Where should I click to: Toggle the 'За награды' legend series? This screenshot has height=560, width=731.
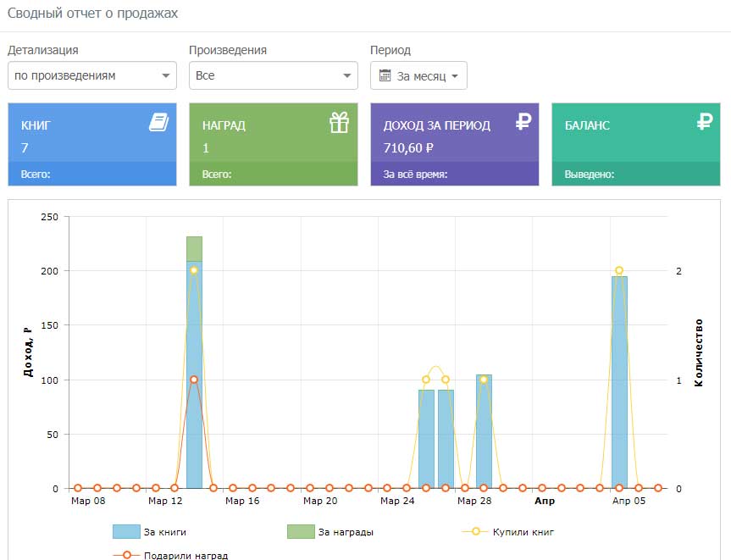pyautogui.click(x=330, y=532)
